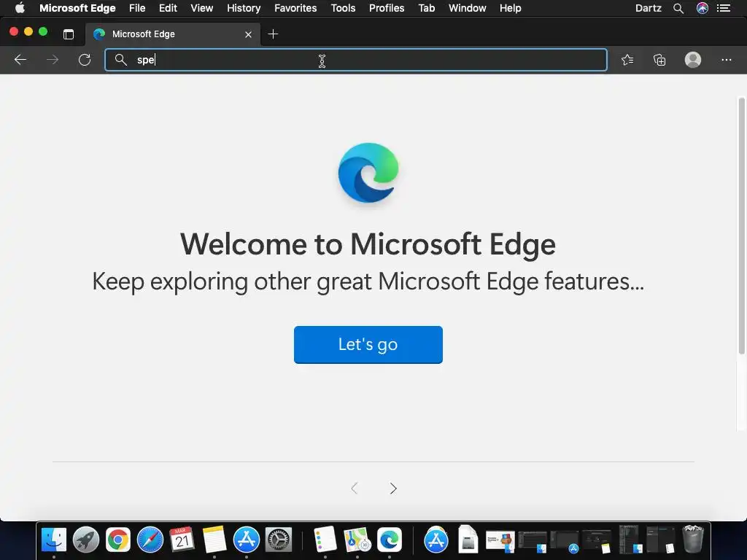Open Notification Center list icon
747x560 pixels.
724,8
